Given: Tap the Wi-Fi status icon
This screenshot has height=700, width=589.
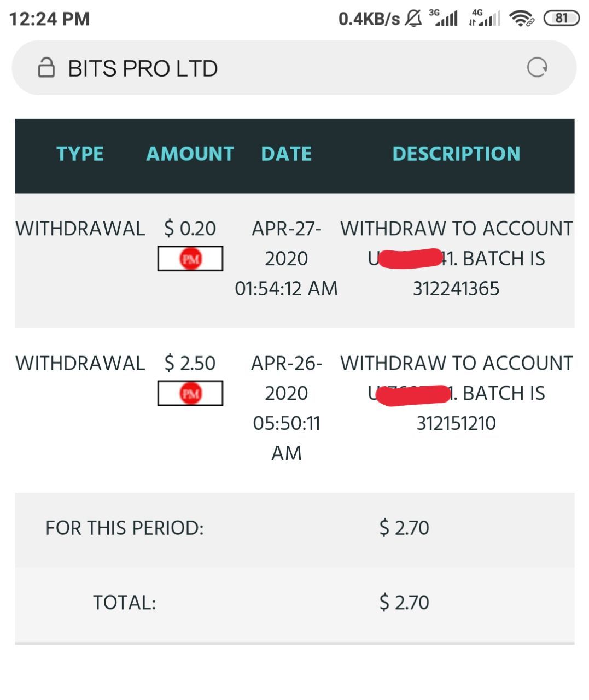Looking at the screenshot, I should point(521,19).
